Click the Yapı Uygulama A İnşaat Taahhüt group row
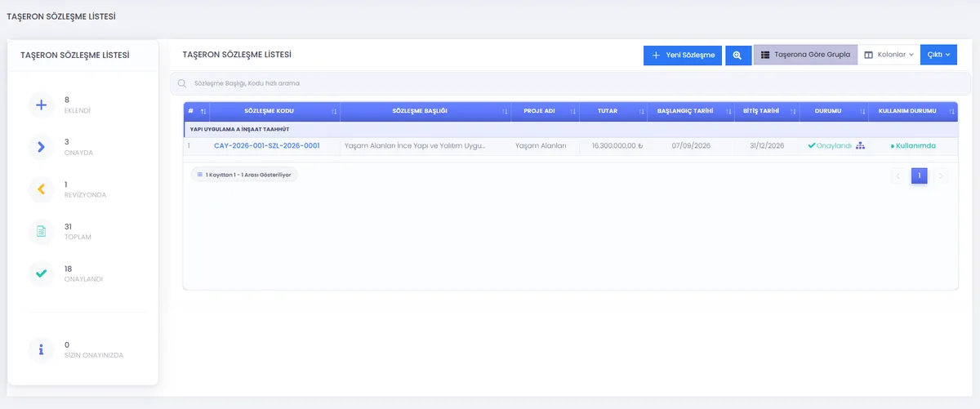The image size is (980, 409). tap(570, 129)
